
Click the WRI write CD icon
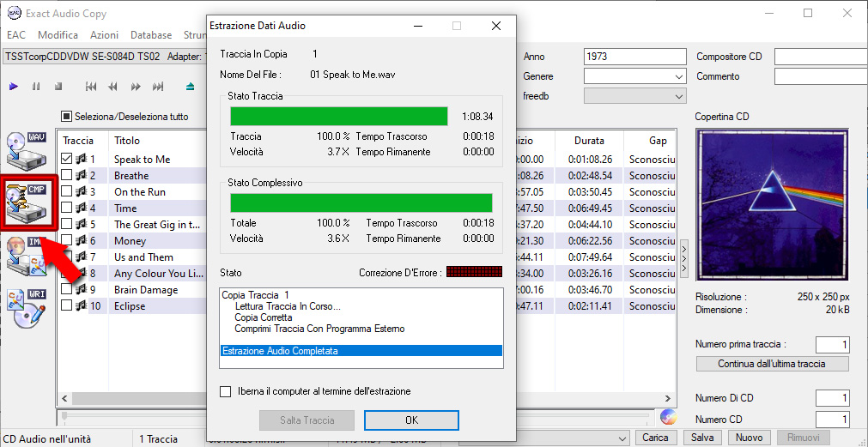[27, 308]
